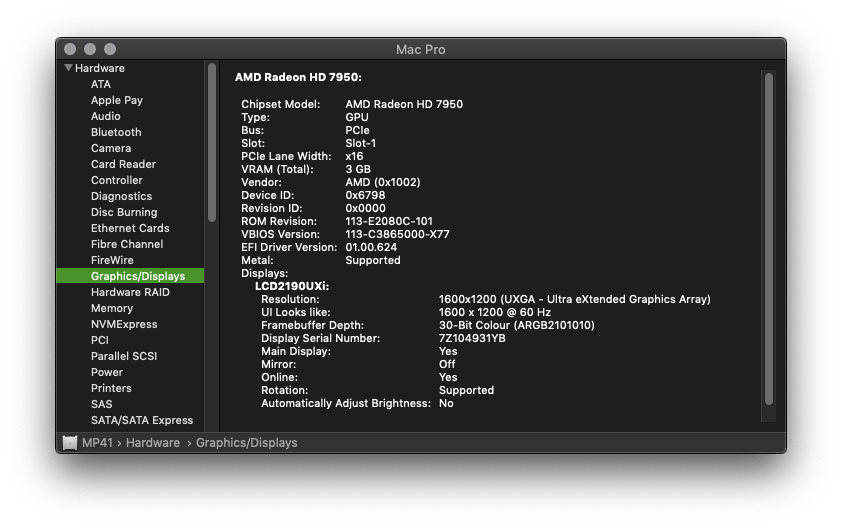Click the Slot value Slot-1

point(360,143)
